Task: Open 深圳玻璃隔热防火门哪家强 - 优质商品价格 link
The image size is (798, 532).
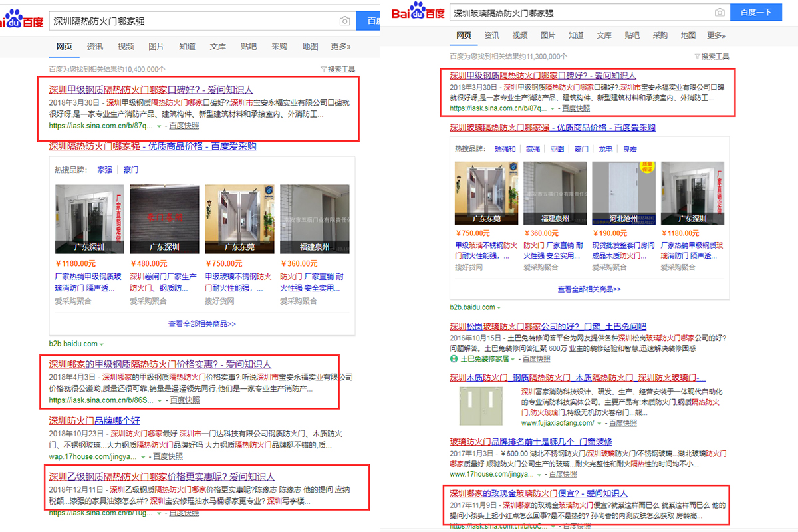Action: 552,128
